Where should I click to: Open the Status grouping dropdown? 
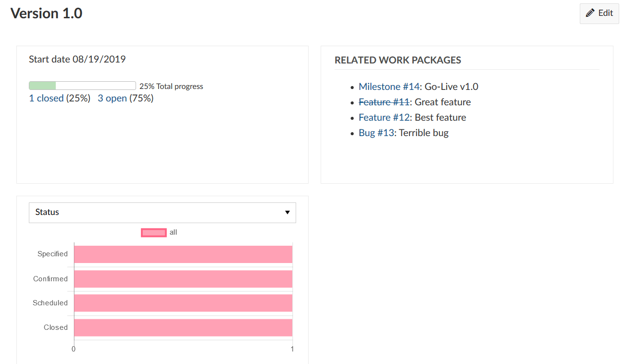pos(162,213)
